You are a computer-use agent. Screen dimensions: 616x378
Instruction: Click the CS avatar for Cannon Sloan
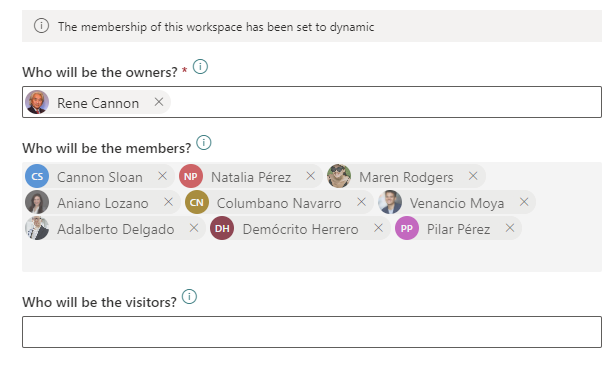(37, 176)
